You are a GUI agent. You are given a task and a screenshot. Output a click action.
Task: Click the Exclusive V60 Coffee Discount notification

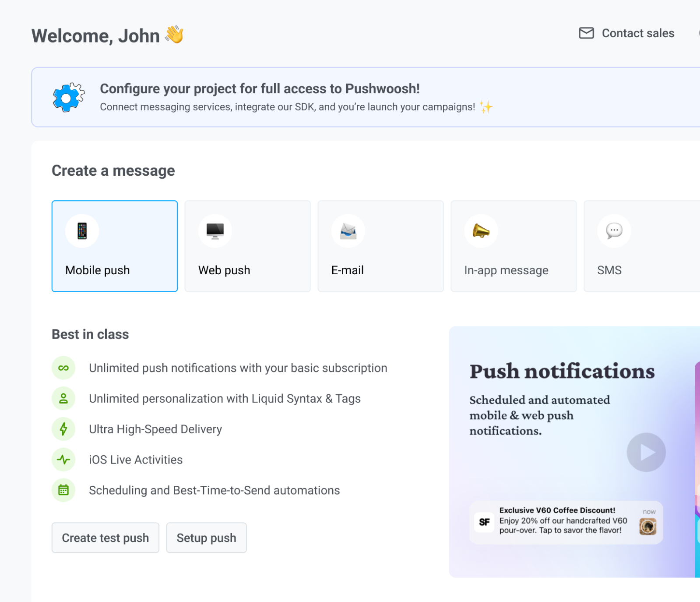(x=566, y=522)
